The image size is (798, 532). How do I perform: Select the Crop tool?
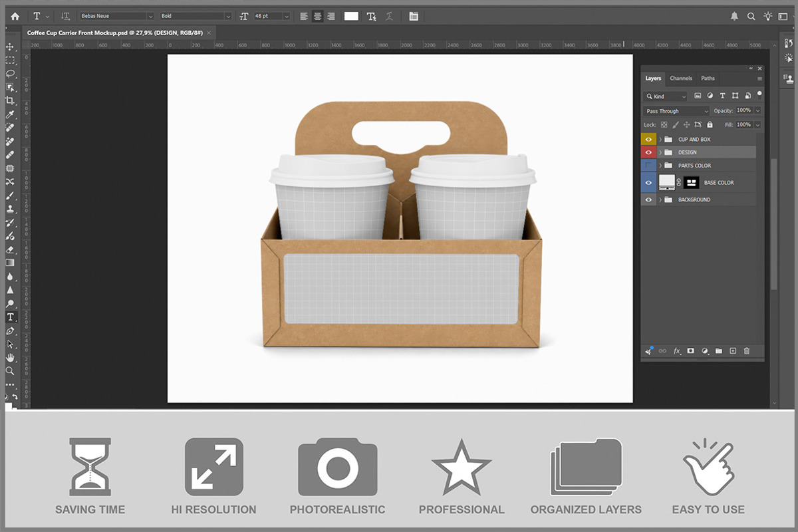tap(10, 100)
